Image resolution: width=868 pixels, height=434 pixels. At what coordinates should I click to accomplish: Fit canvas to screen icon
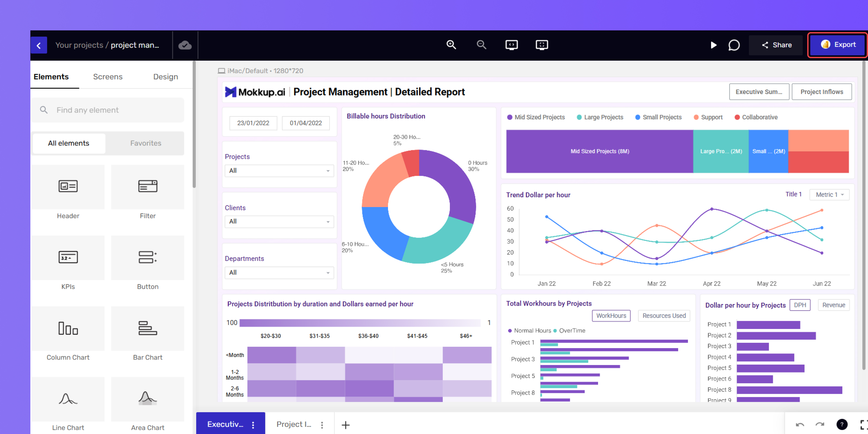pos(541,45)
